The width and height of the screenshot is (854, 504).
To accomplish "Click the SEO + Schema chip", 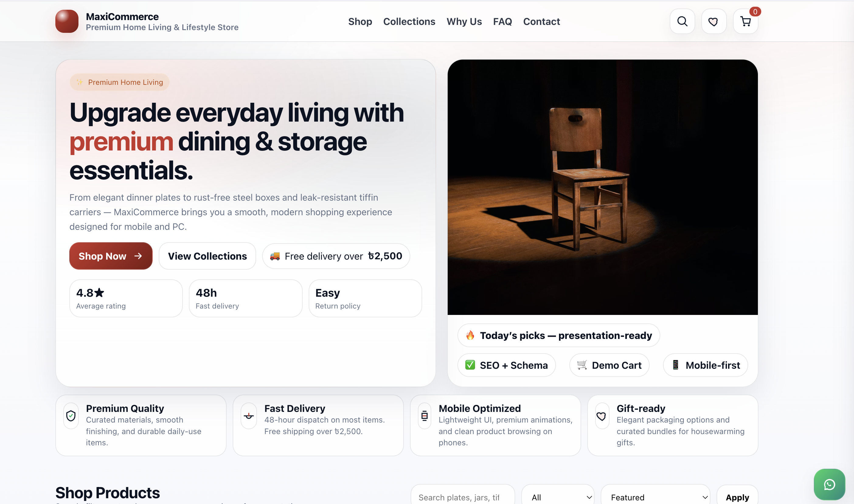I will point(506,365).
